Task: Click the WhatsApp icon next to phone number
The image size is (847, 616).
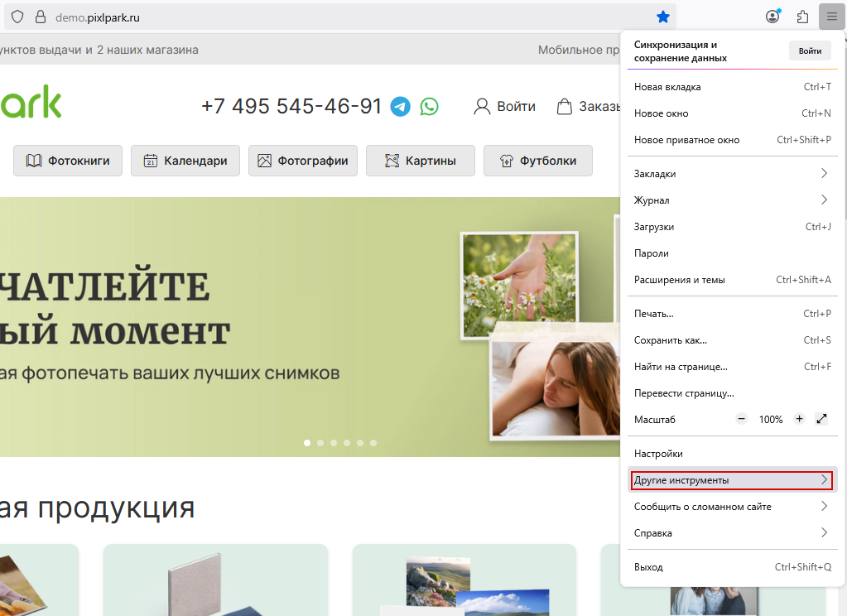Action: 429,107
